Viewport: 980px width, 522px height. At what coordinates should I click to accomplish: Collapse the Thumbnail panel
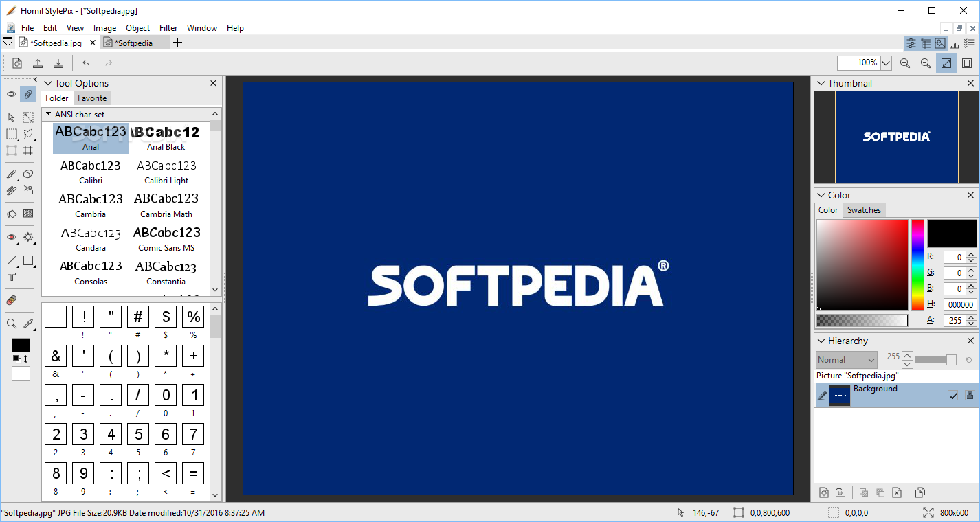click(x=821, y=83)
